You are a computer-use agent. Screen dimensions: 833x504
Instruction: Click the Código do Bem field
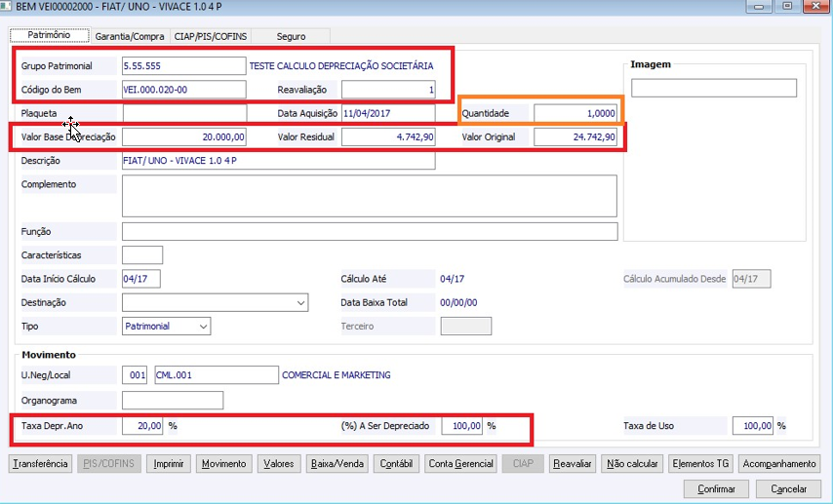183,90
